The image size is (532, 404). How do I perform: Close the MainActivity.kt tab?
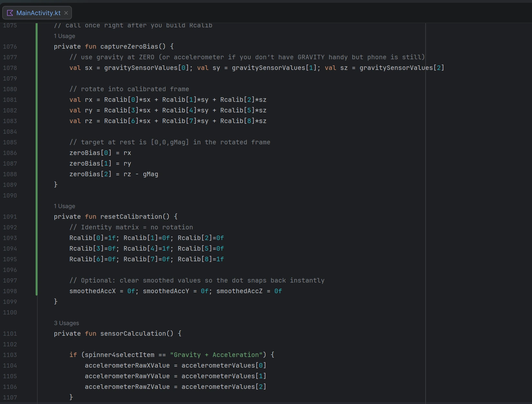coord(66,13)
